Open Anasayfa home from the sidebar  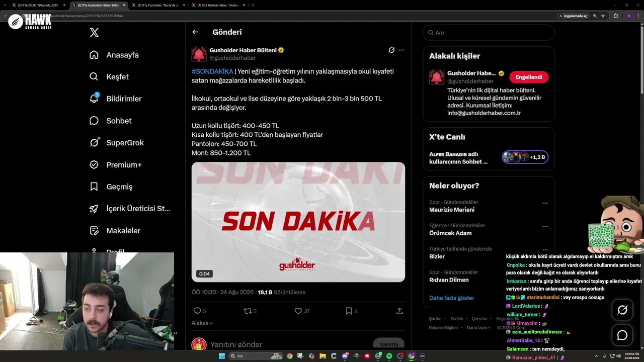tap(114, 55)
